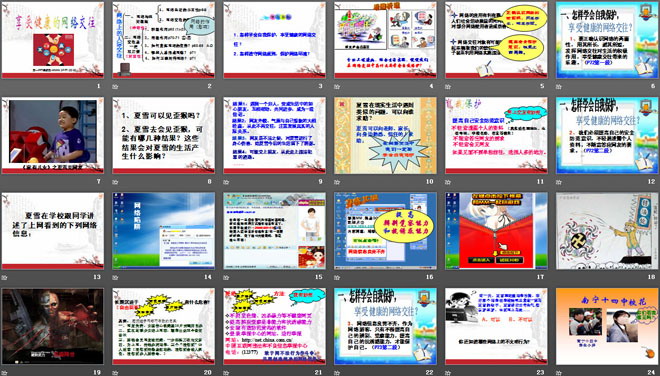
Task: Select slide 18 cartoon drawing thumbnail
Action: pos(607,231)
